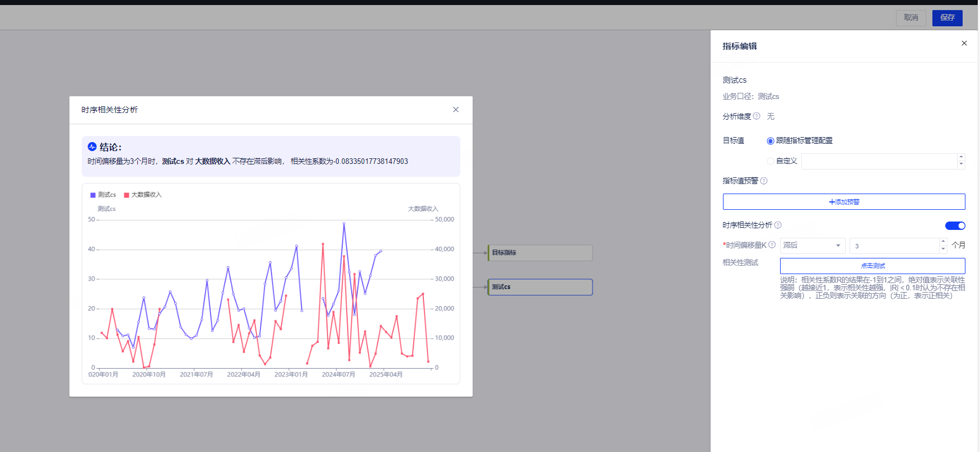Click the 取消 button
Image resolution: width=980 pixels, height=452 pixels.
coord(911,18)
